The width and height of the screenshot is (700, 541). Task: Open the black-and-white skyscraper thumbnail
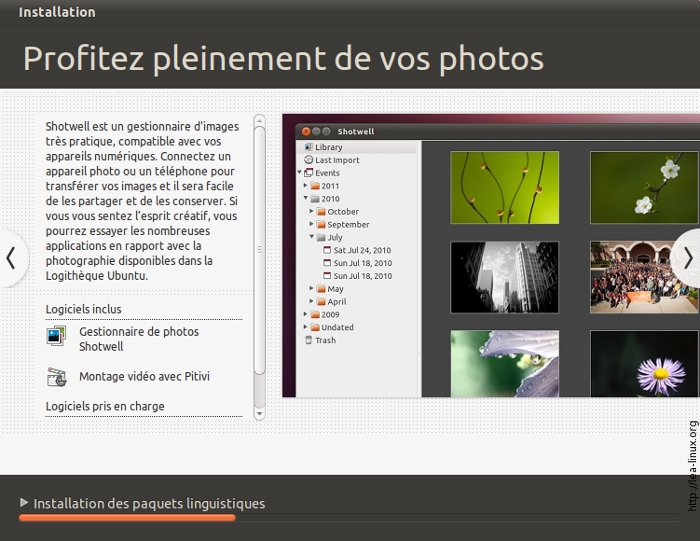[504, 277]
